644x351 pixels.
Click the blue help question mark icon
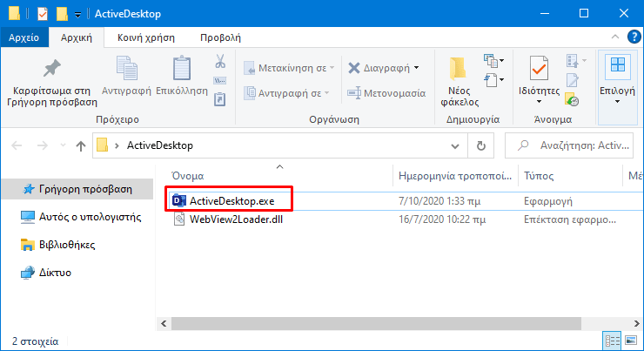click(634, 37)
